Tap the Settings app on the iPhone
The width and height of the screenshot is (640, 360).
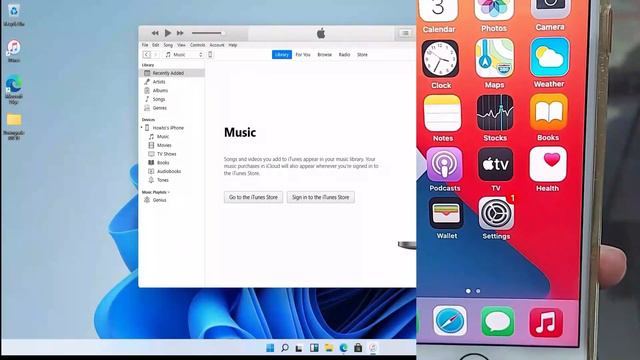click(x=496, y=213)
